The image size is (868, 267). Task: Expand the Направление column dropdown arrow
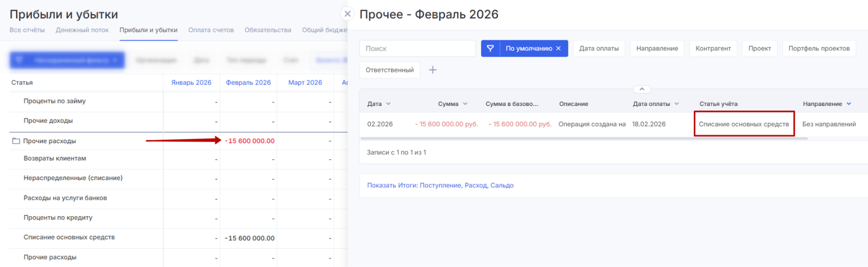[848, 104]
